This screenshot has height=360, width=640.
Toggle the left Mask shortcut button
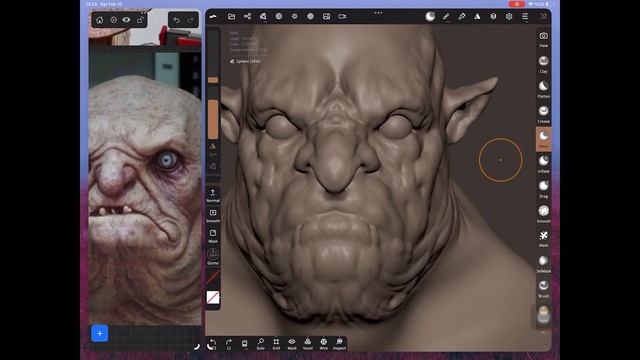213,236
